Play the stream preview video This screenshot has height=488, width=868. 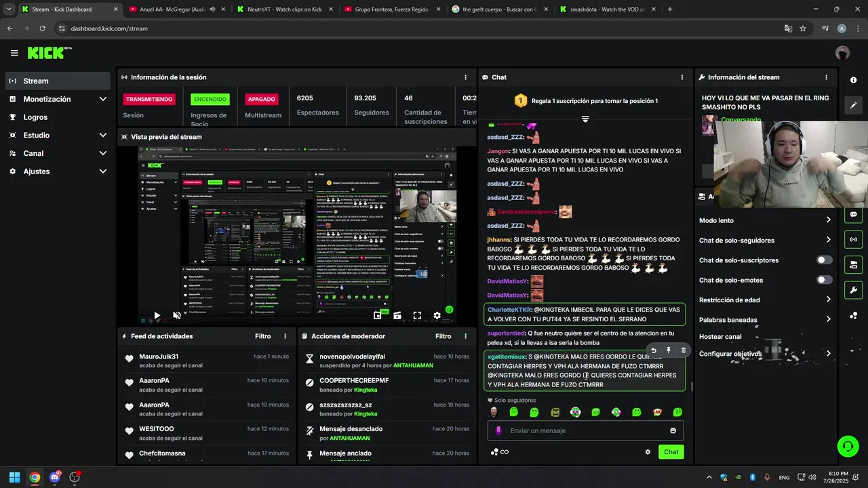pyautogui.click(x=157, y=315)
